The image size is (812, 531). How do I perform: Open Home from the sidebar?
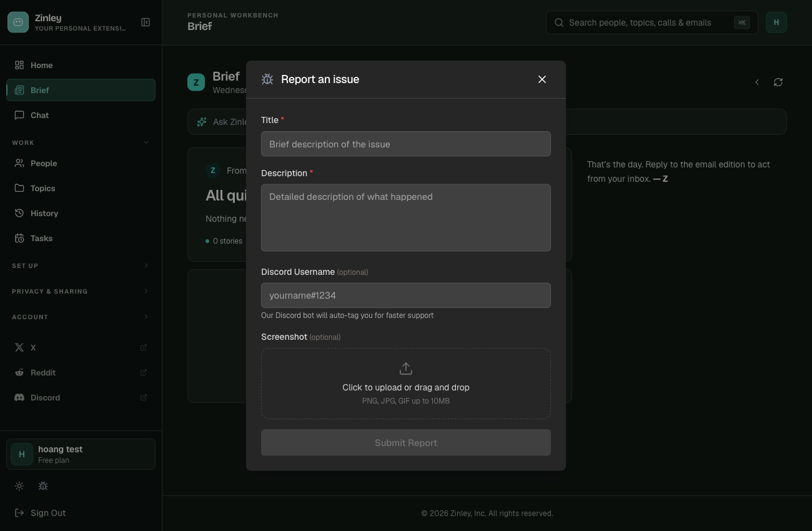(x=81, y=65)
